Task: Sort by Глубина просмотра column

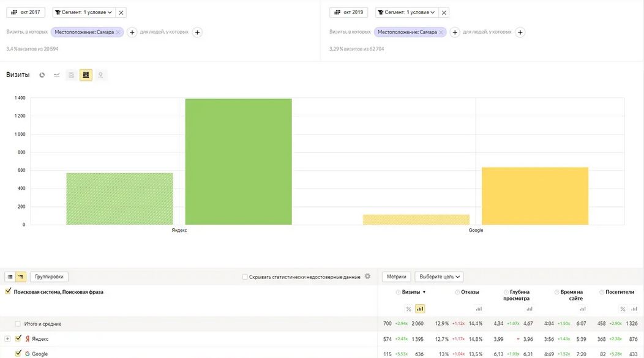Action: pos(517,295)
